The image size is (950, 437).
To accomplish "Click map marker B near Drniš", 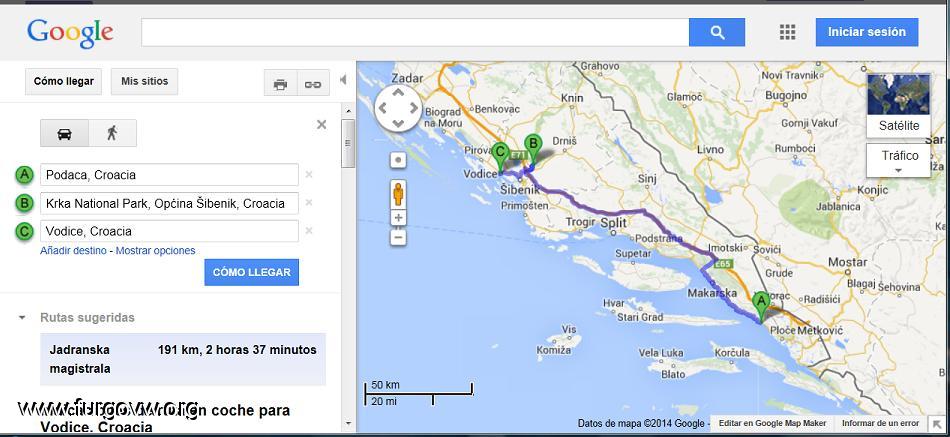I will [x=533, y=148].
